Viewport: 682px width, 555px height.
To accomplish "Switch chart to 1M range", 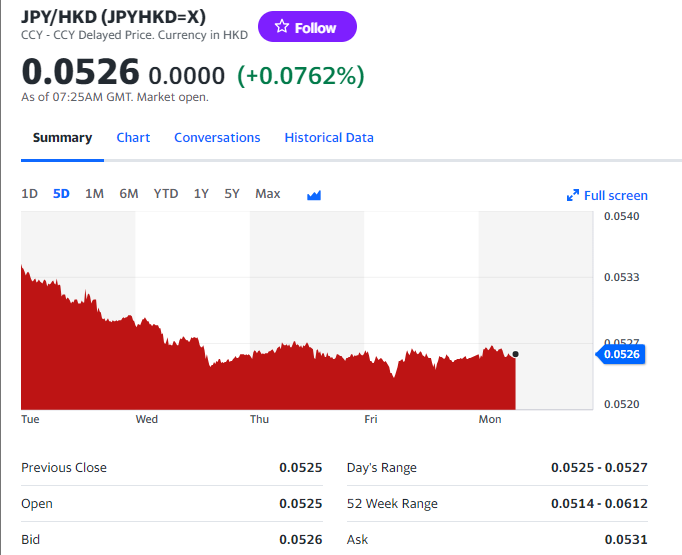I will tap(94, 194).
